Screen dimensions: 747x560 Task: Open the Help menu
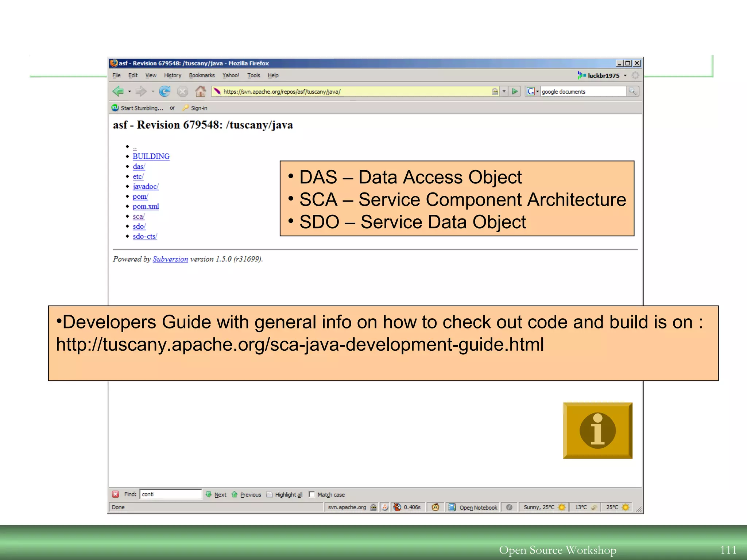(x=273, y=75)
